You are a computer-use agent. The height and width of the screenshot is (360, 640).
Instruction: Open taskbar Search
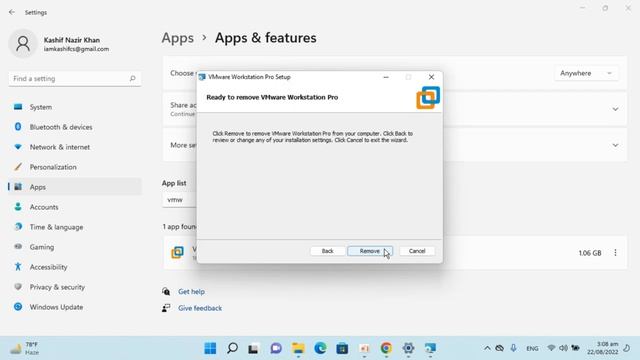(x=232, y=348)
